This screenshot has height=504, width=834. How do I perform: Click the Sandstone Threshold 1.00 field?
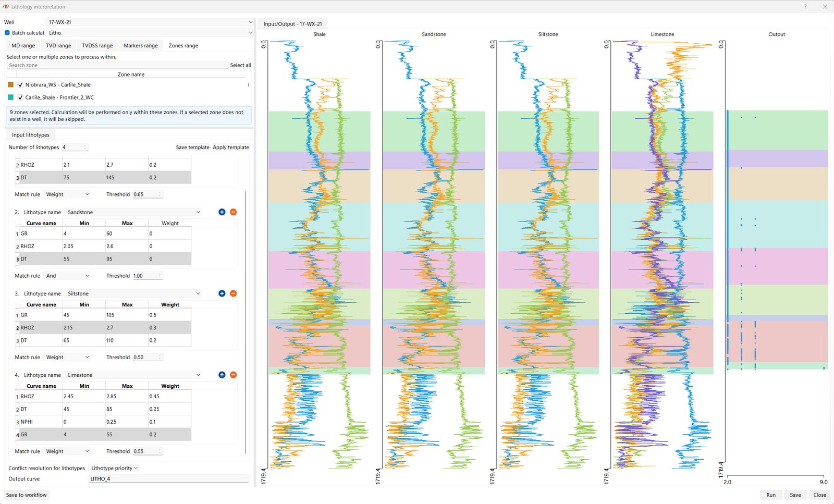point(148,276)
